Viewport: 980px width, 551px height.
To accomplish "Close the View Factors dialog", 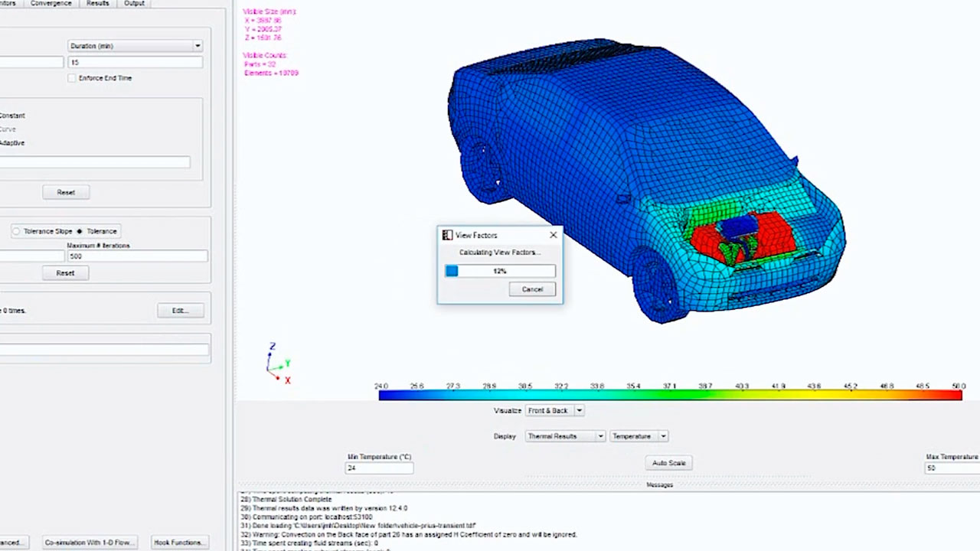I will pos(553,236).
